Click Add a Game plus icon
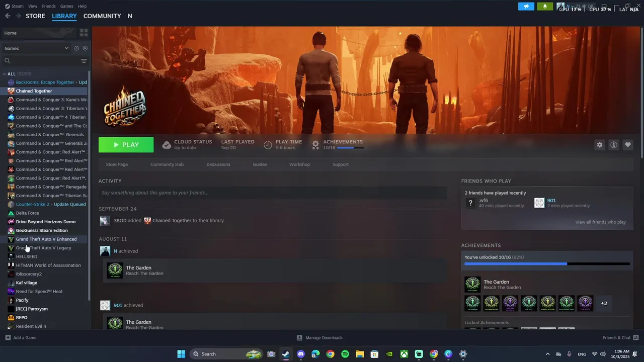644x362 pixels. click(8, 338)
